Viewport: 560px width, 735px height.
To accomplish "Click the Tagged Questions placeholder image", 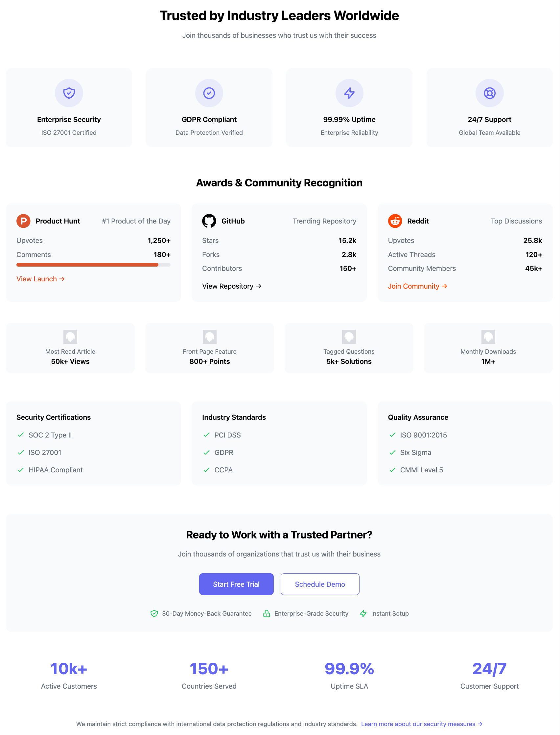I will pyautogui.click(x=349, y=337).
